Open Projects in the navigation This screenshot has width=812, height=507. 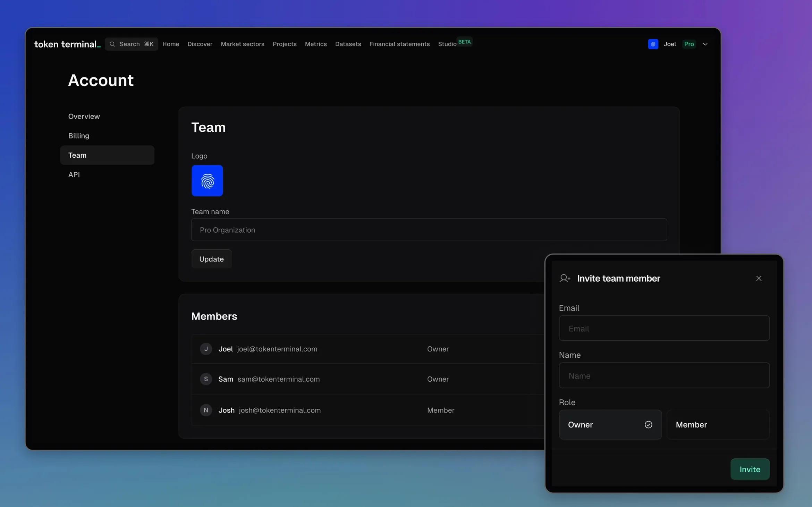pos(285,44)
